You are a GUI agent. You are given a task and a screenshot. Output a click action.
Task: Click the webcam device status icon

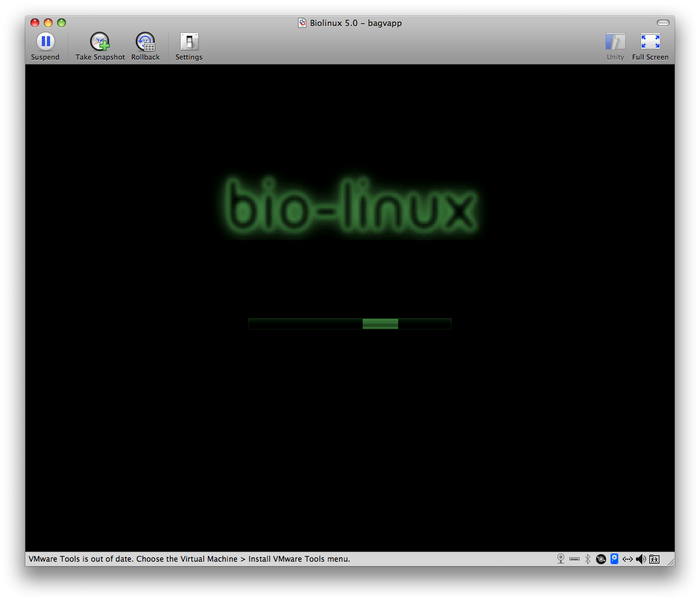(561, 559)
